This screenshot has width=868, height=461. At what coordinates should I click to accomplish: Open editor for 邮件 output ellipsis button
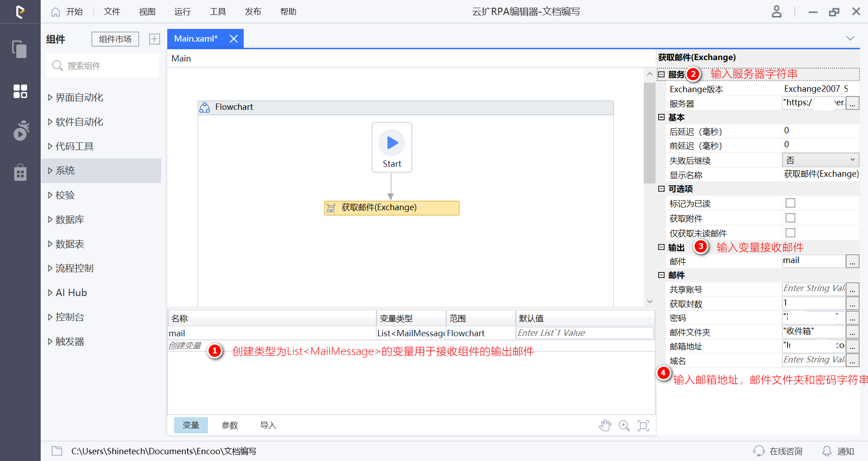852,261
